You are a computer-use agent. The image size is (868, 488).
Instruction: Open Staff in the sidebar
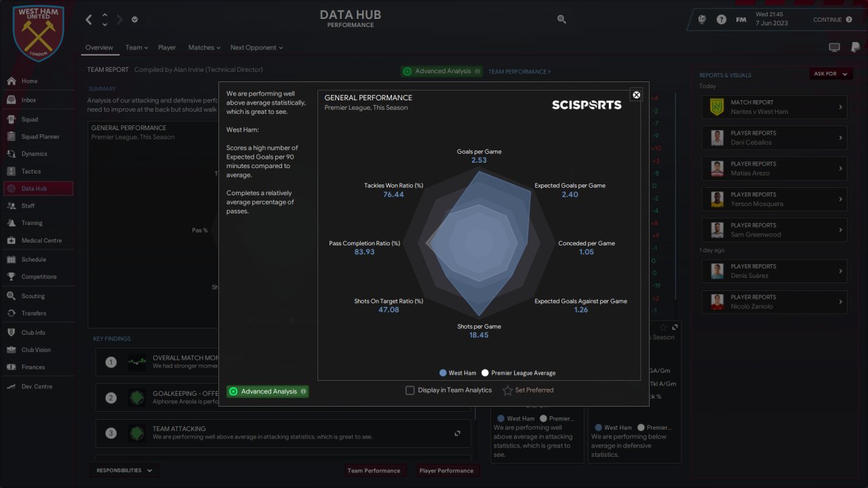point(37,206)
